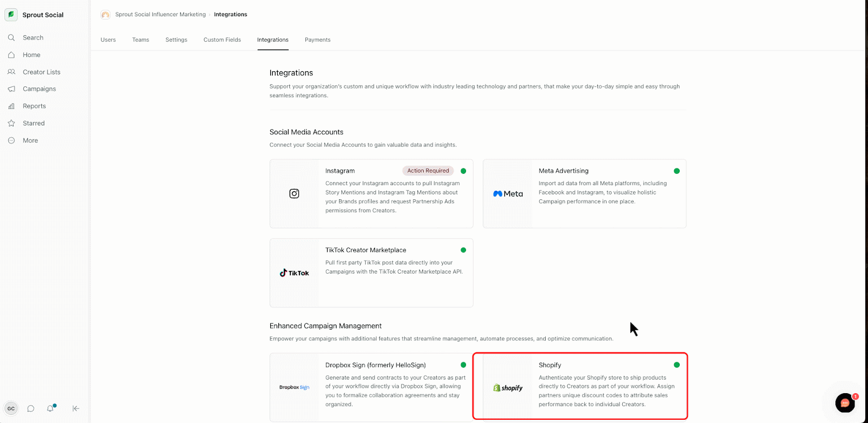Open Dropbox Sign (formerly HelloSign) card title
Screen dimensions: 868x423
[x=375, y=365]
